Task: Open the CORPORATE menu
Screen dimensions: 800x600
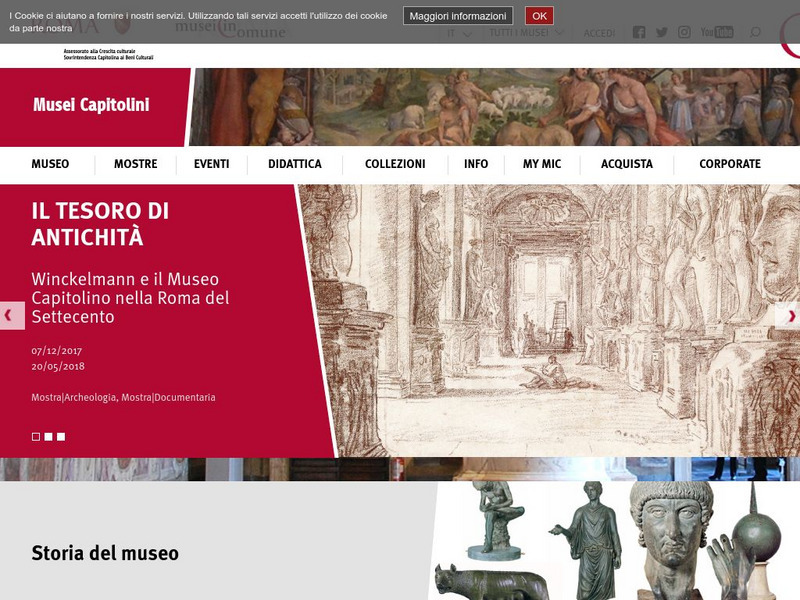Action: [730, 164]
